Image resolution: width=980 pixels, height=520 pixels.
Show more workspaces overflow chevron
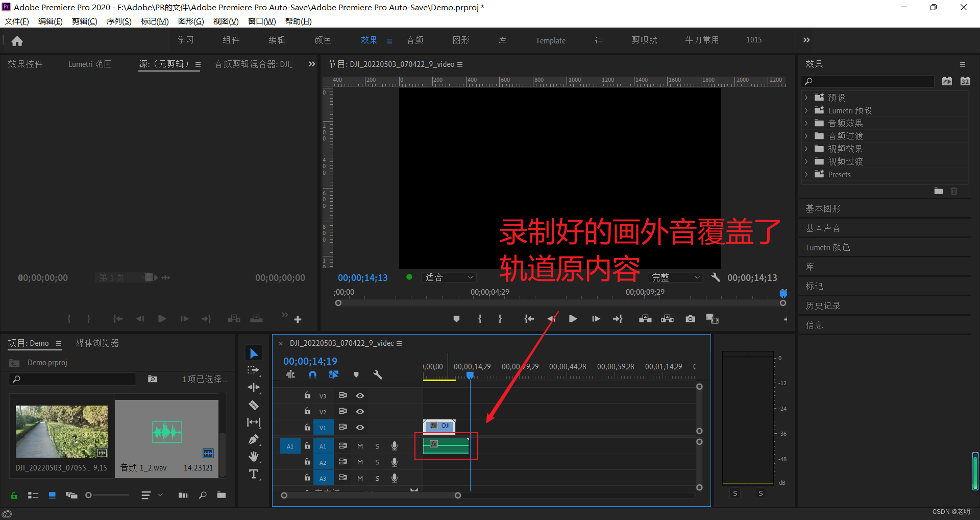point(806,40)
